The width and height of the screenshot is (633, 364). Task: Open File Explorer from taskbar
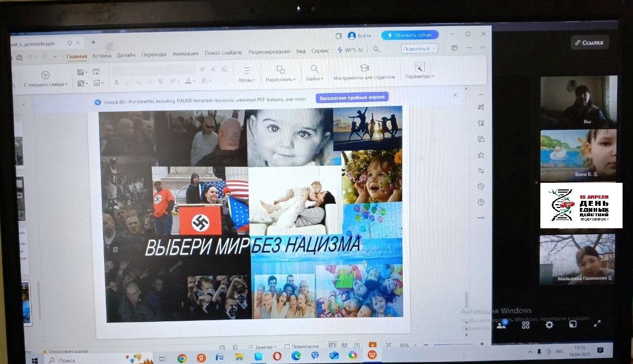(x=239, y=357)
